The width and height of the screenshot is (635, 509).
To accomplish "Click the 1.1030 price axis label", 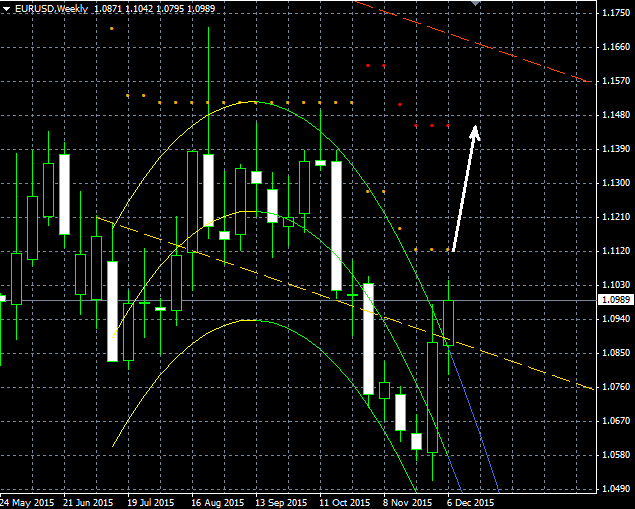I will (616, 285).
